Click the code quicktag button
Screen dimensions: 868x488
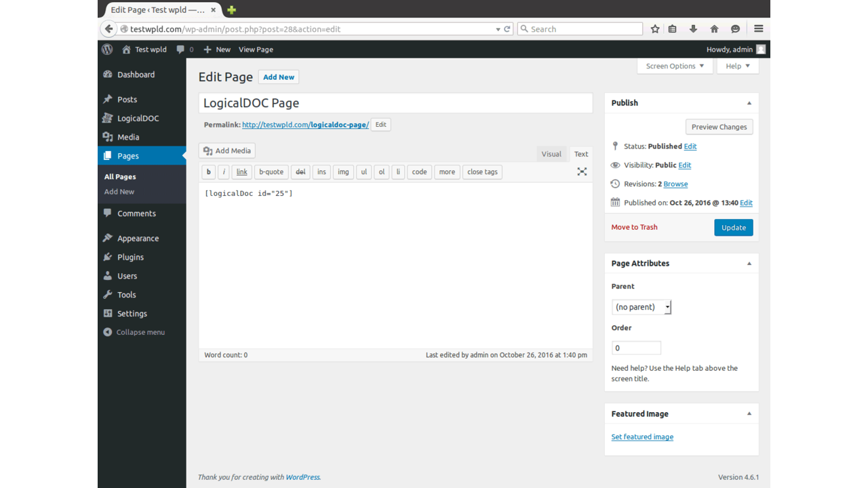[x=420, y=172]
